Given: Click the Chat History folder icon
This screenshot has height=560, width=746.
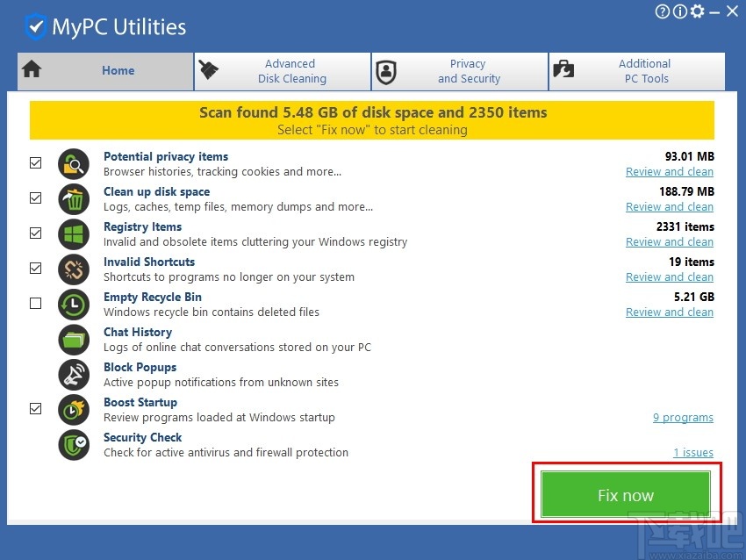Looking at the screenshot, I should [x=74, y=340].
